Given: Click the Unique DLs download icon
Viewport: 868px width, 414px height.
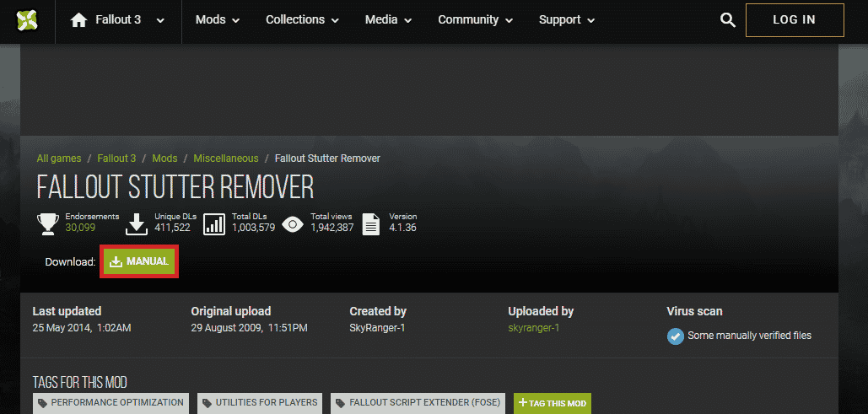Looking at the screenshot, I should point(137,224).
